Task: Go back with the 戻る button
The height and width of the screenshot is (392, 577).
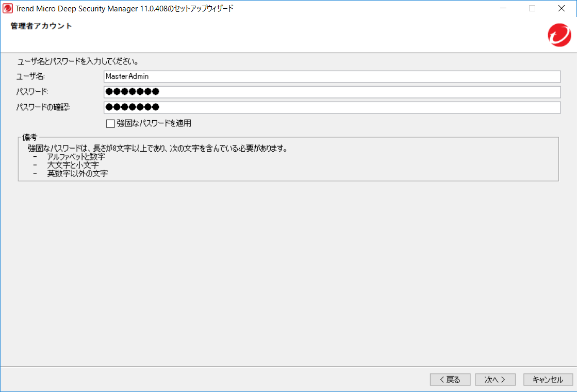Action: pos(450,380)
